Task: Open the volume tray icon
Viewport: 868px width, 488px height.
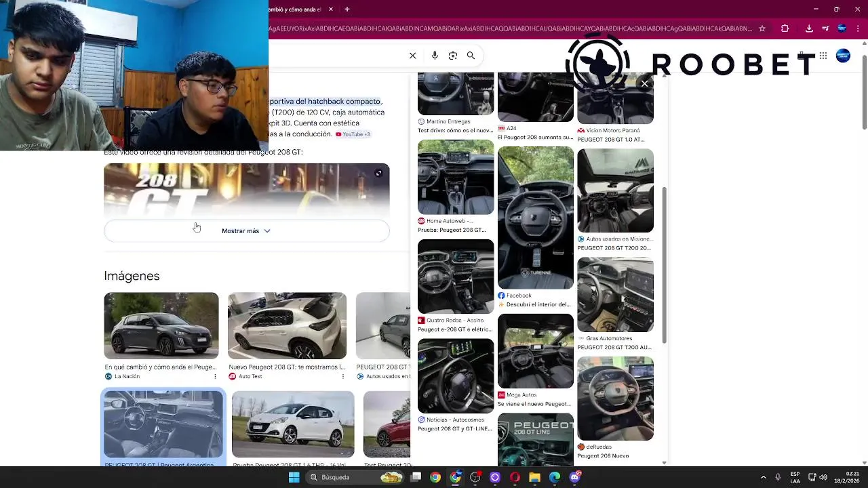Action: click(x=823, y=477)
